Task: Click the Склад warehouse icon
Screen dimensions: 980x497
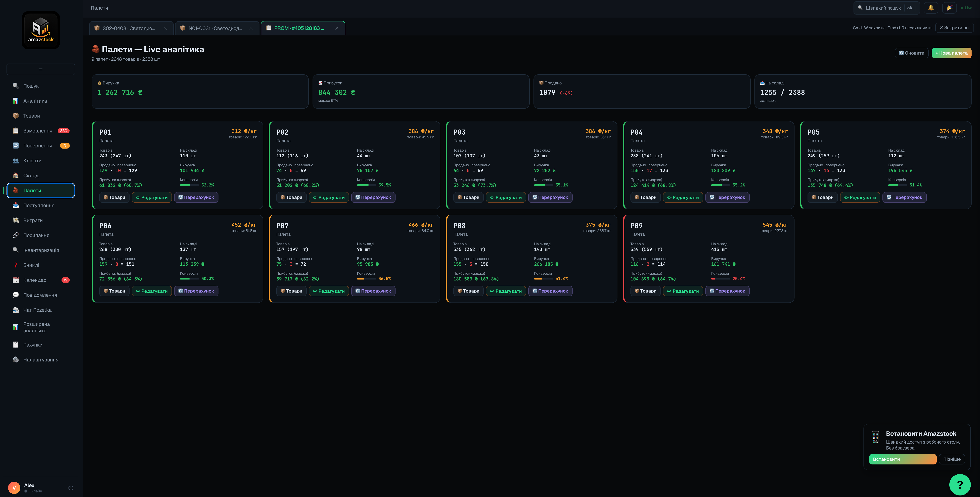Action: coord(16,176)
